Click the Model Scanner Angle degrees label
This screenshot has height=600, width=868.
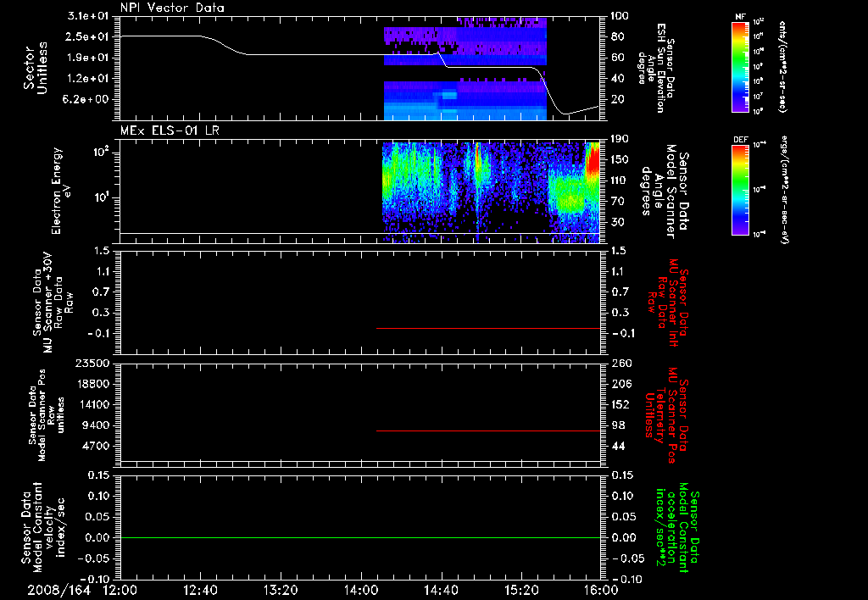tap(665, 191)
